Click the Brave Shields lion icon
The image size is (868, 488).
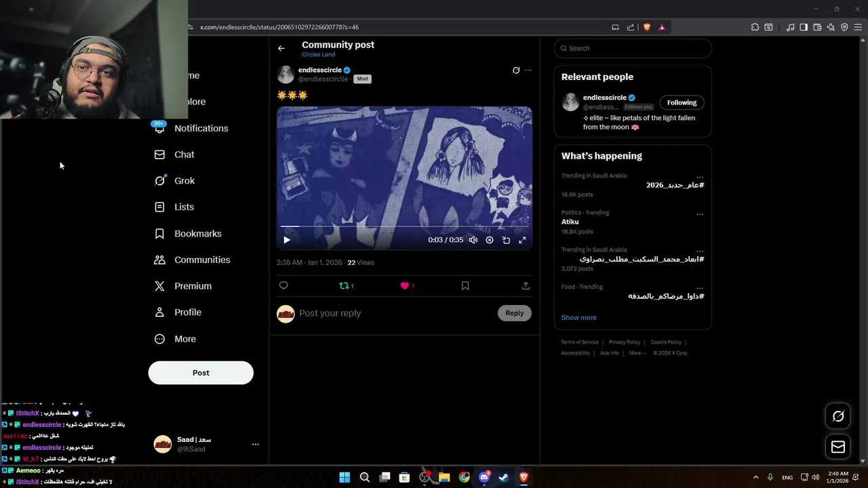point(646,27)
